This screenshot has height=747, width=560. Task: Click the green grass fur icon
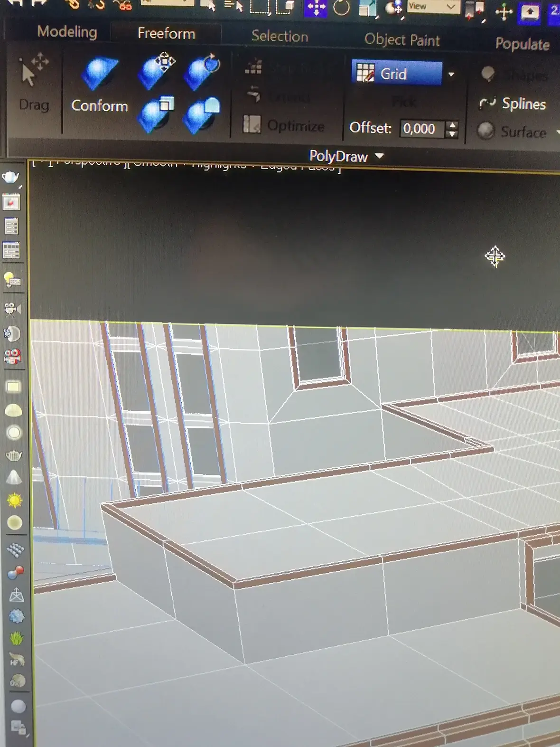(17, 638)
